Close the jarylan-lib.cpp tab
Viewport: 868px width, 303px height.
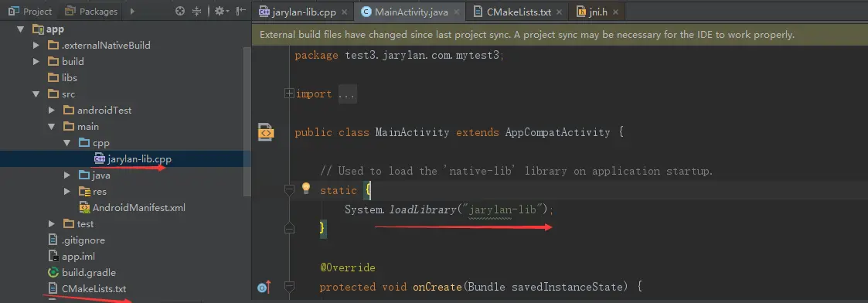(344, 12)
